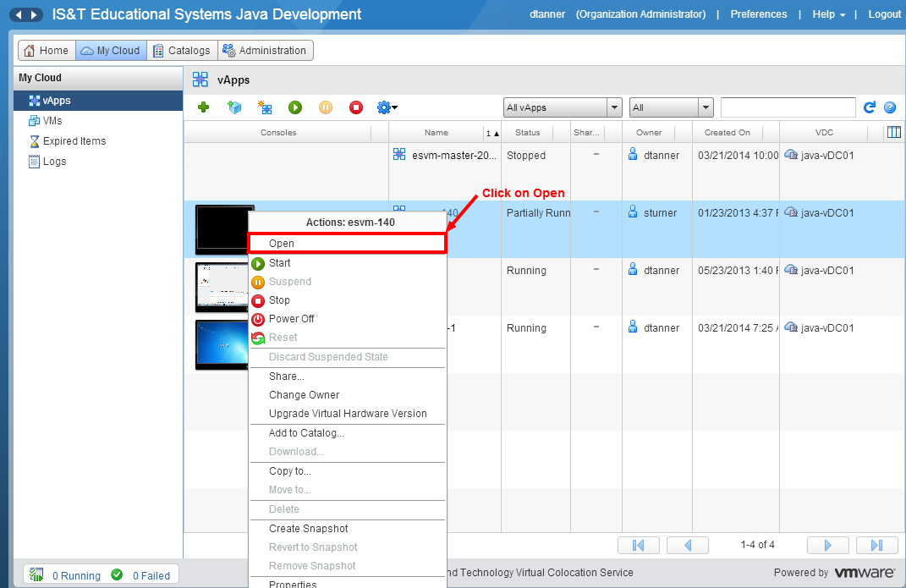906x588 pixels.
Task: Expand the All vApps filter dropdown
Action: pos(614,107)
